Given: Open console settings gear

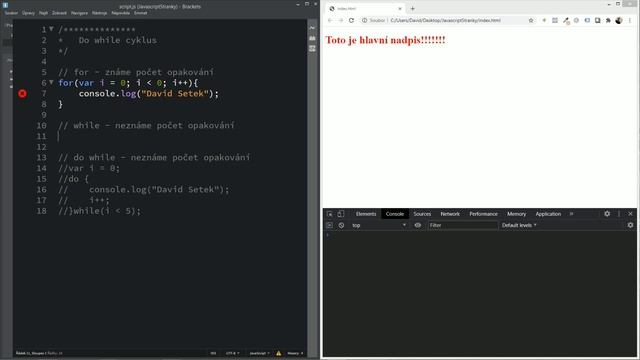Looking at the screenshot, I should pos(630,225).
